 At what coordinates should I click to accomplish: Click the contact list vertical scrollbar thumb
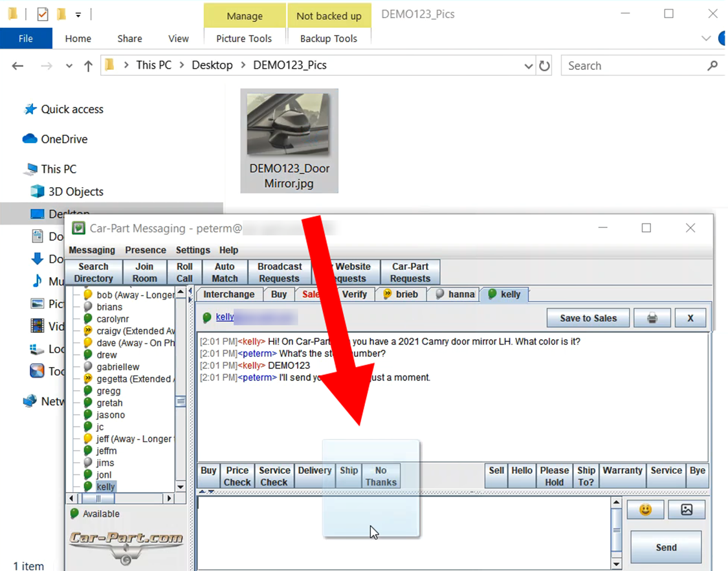[181, 401]
